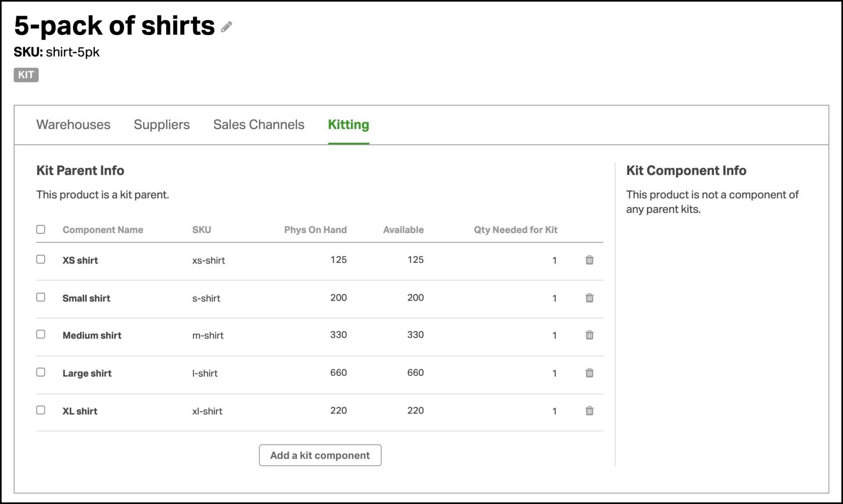This screenshot has height=504, width=843.
Task: Switch to the Warehouses tab
Action: pos(73,125)
